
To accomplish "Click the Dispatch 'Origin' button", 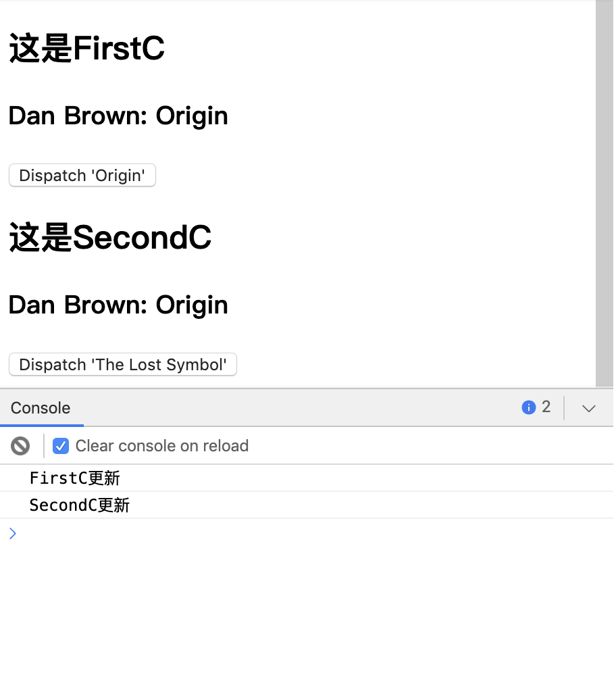I will pyautogui.click(x=82, y=176).
